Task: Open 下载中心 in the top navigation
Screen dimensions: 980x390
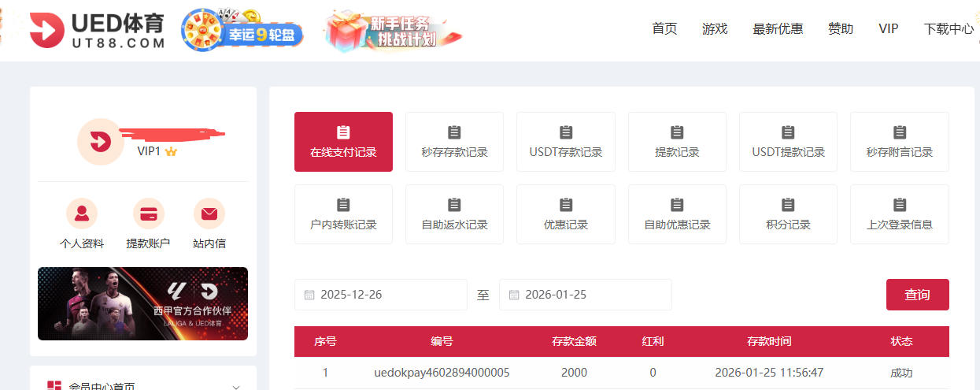Action: [x=949, y=29]
